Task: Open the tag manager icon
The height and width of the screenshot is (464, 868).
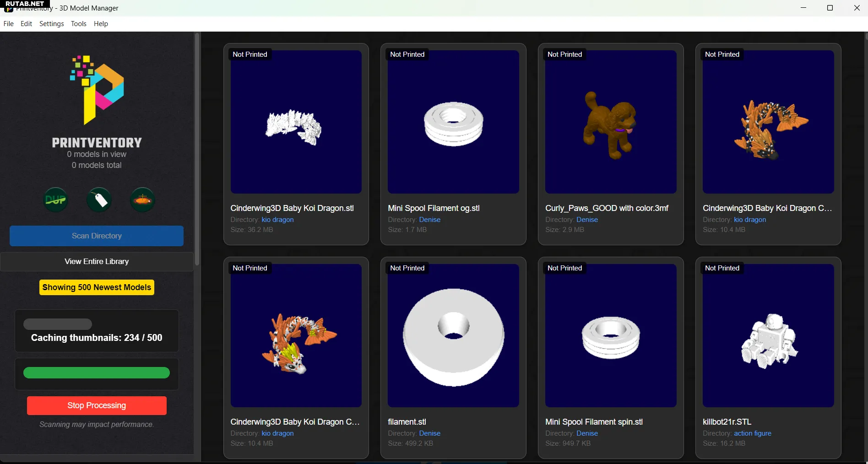Action: [x=99, y=200]
